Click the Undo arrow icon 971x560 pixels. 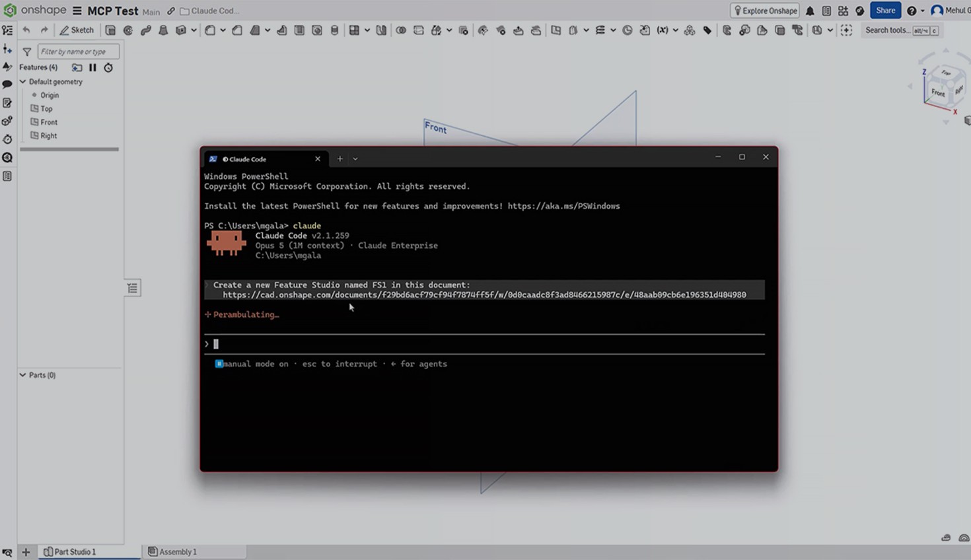tap(26, 30)
